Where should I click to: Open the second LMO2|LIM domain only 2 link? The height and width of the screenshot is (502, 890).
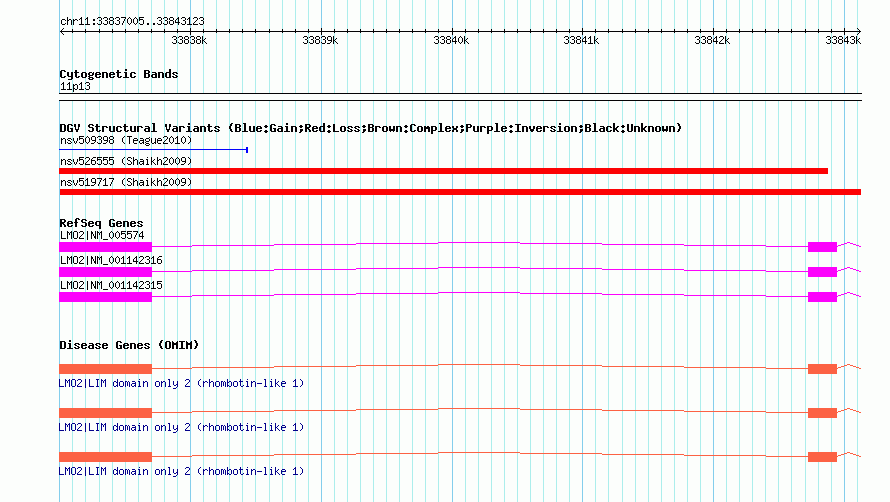[x=182, y=427]
